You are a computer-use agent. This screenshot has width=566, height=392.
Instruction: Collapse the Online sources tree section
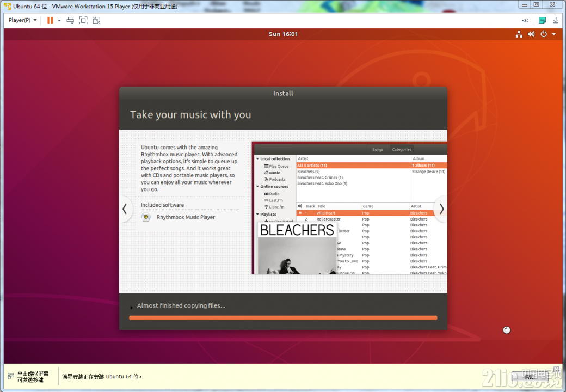(x=258, y=186)
